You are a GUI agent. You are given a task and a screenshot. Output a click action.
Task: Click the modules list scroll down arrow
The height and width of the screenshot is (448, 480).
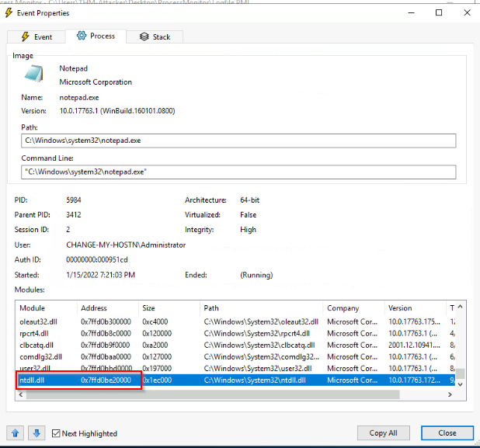[x=460, y=384]
